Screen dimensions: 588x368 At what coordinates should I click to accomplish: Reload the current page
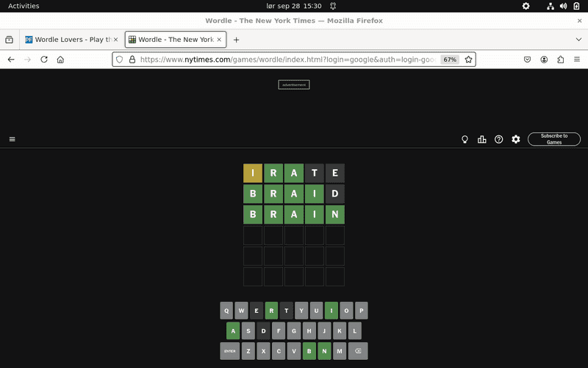[x=44, y=60]
